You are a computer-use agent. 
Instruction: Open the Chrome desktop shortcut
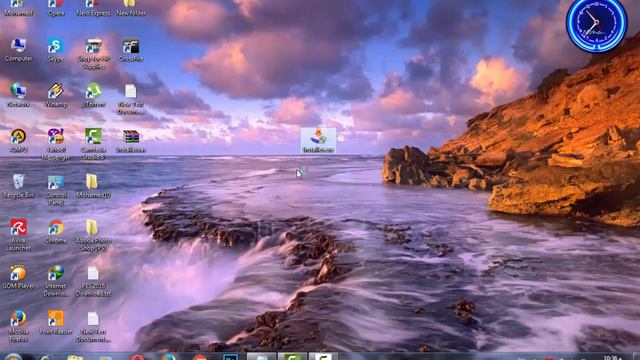[56, 232]
